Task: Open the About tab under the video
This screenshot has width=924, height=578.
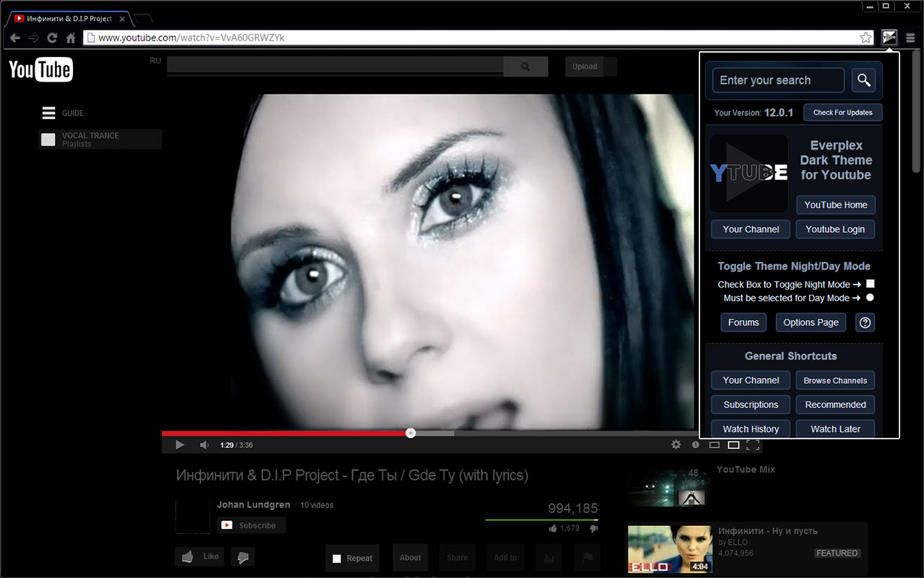Action: [410, 558]
